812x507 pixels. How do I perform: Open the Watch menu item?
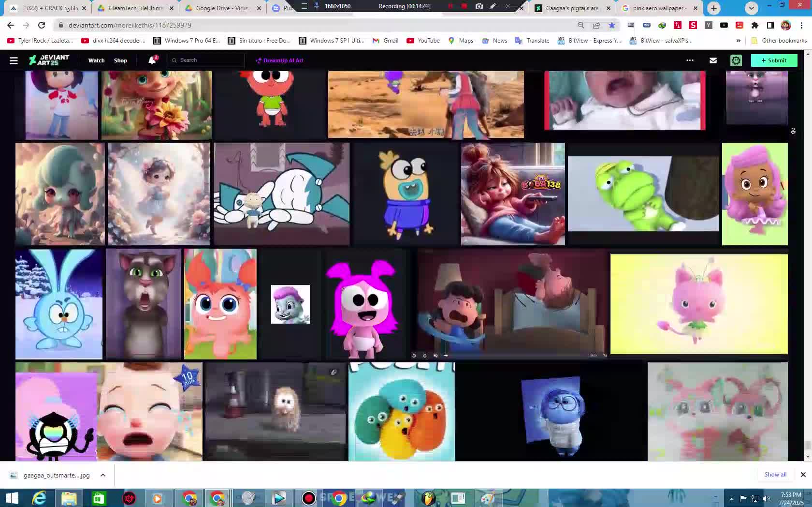click(x=96, y=60)
